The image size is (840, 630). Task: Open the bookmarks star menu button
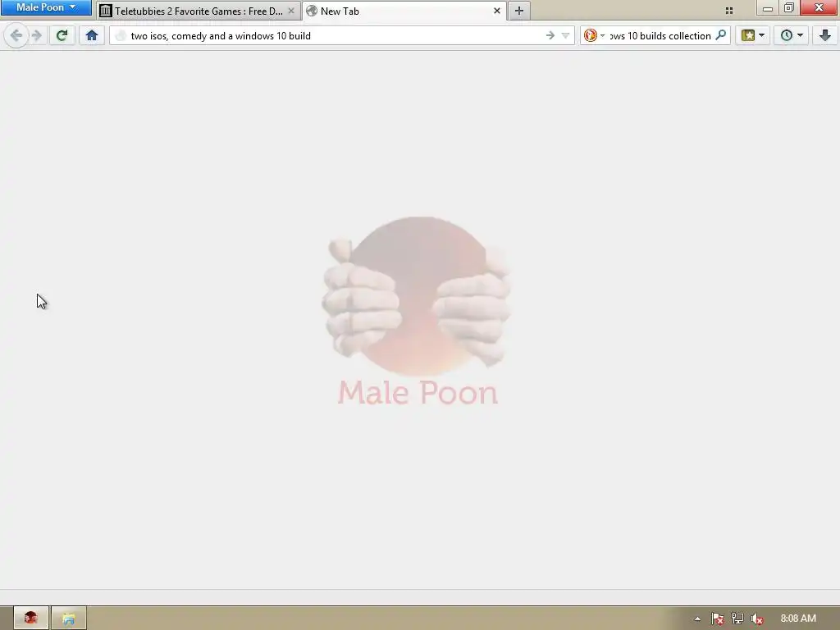(x=753, y=36)
